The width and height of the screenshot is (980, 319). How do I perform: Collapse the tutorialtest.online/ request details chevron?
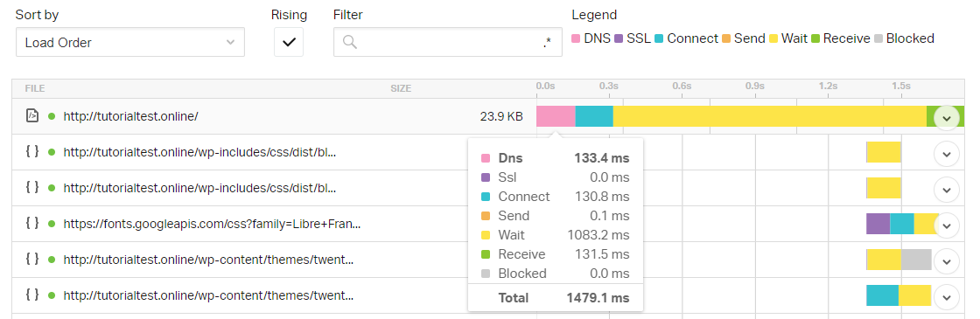tap(946, 117)
